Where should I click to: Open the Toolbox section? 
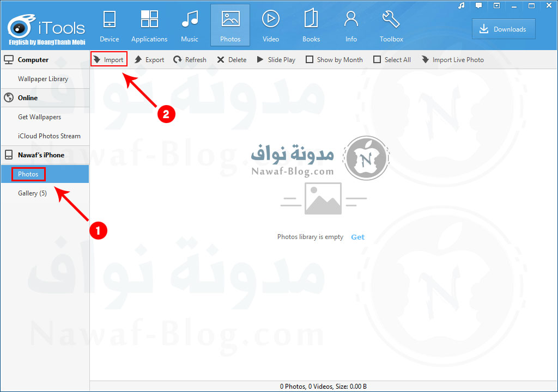[x=391, y=26]
